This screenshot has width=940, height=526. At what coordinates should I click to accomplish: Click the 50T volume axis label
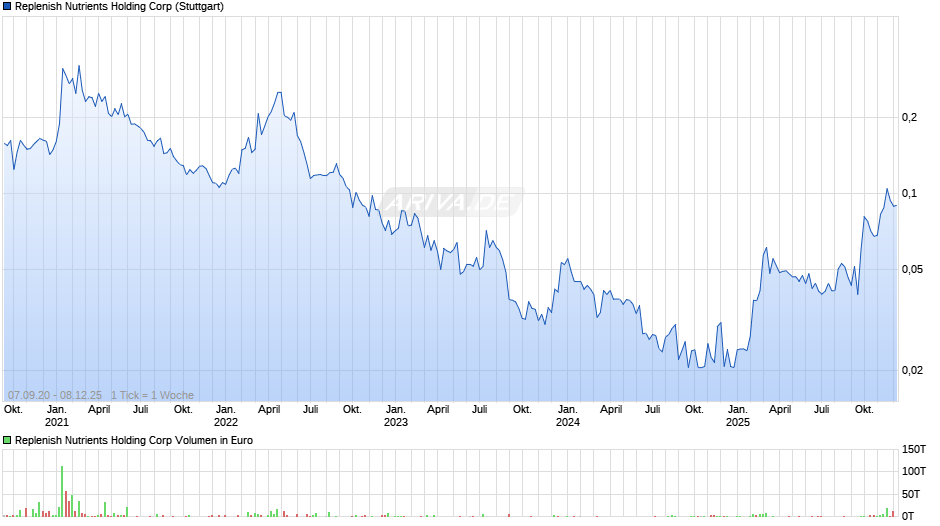(911, 494)
